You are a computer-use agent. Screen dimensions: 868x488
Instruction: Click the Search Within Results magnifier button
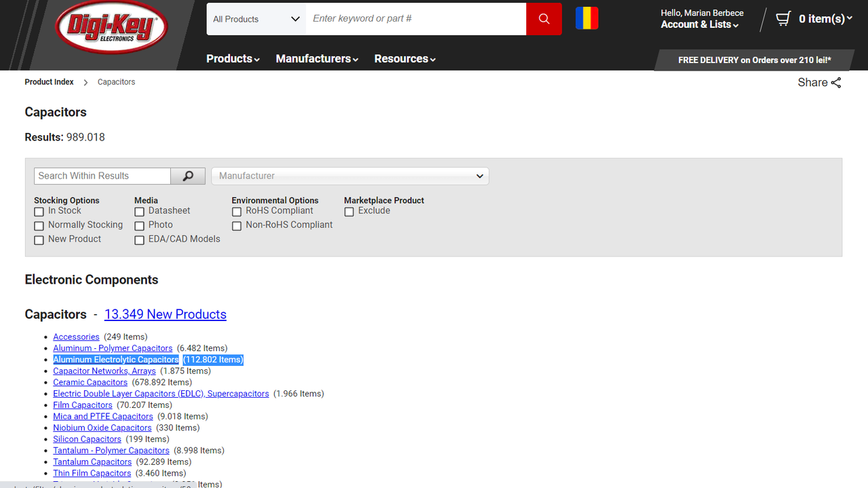click(x=188, y=176)
